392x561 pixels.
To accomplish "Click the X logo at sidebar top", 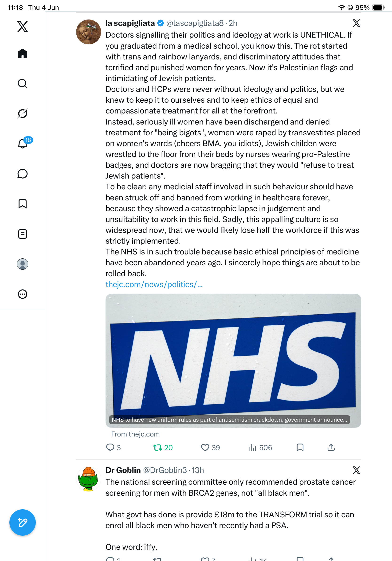I will [23, 26].
